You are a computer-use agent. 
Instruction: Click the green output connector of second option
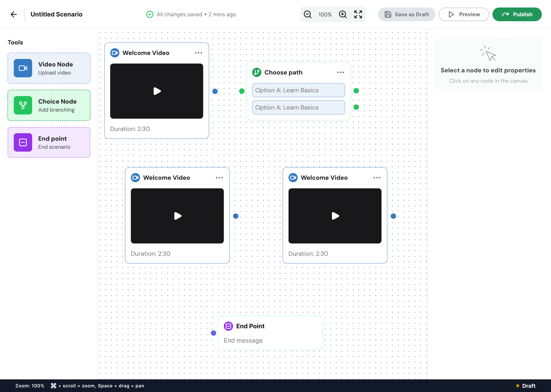pos(356,107)
